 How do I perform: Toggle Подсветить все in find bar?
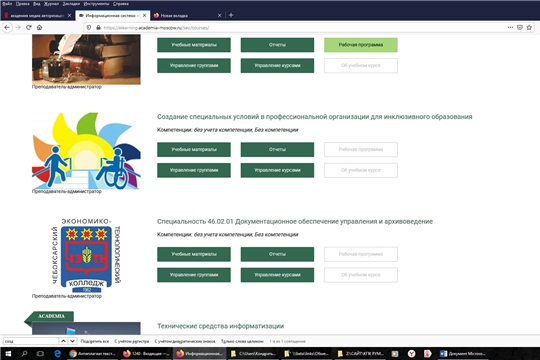95,341
